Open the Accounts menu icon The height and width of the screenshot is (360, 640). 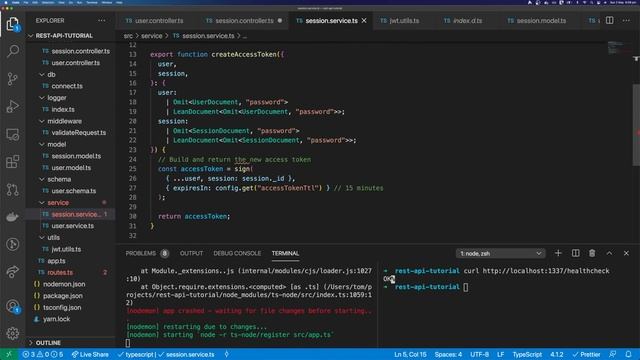13,306
